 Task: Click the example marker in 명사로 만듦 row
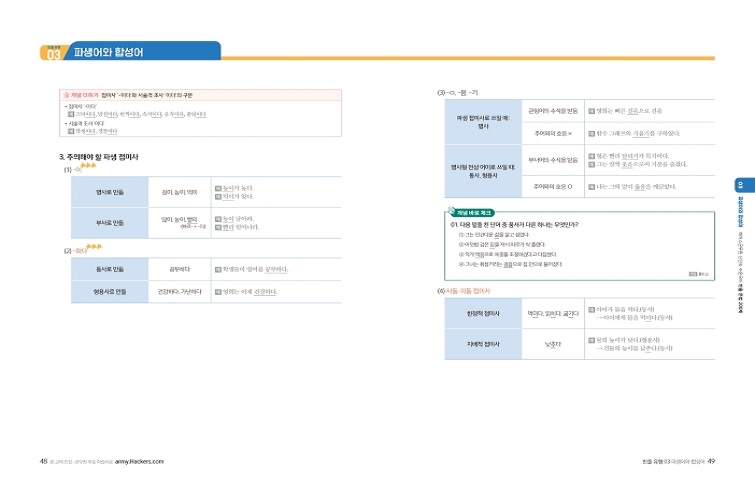tap(219, 187)
